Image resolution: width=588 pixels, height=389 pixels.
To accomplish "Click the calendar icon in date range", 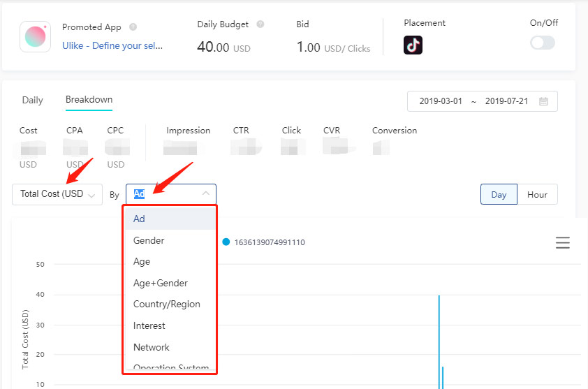I will (543, 101).
